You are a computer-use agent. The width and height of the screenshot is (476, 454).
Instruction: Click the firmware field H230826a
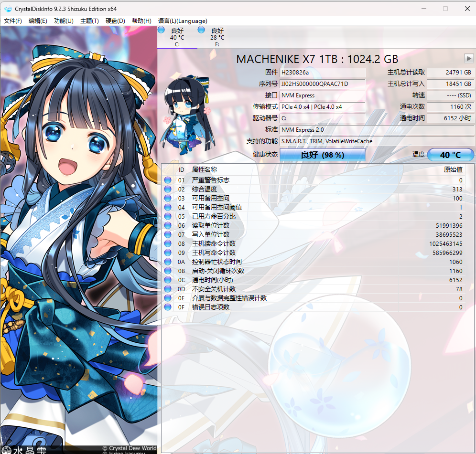tap(323, 73)
